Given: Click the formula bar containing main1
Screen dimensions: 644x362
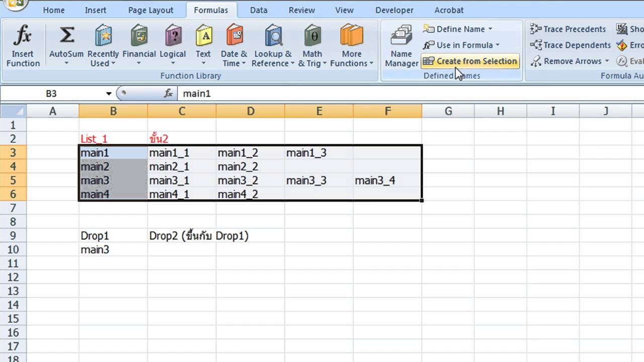Looking at the screenshot, I should click(410, 94).
